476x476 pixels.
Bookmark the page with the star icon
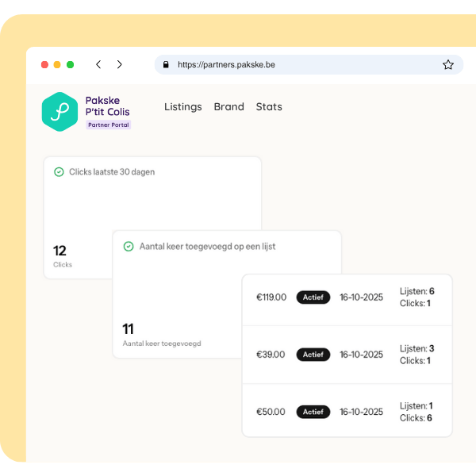click(447, 65)
